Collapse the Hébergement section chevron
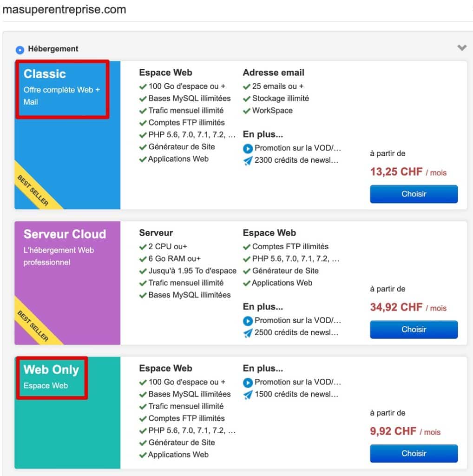The image size is (473, 476). 461,48
